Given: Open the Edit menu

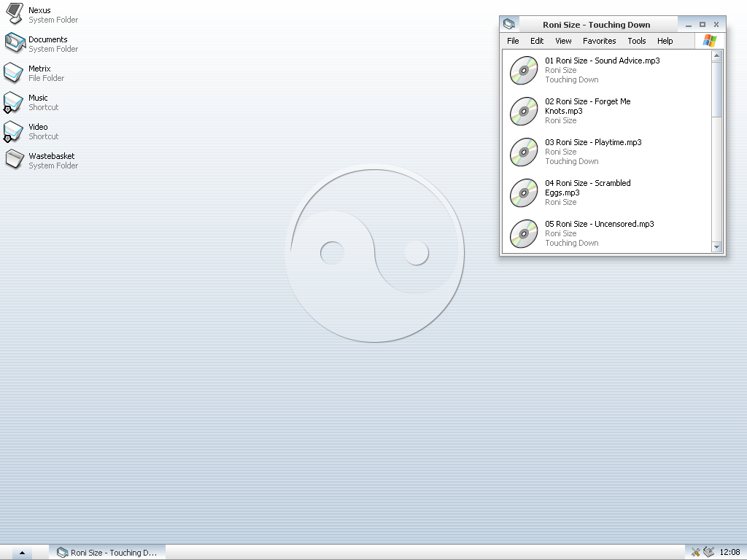Looking at the screenshot, I should point(537,41).
